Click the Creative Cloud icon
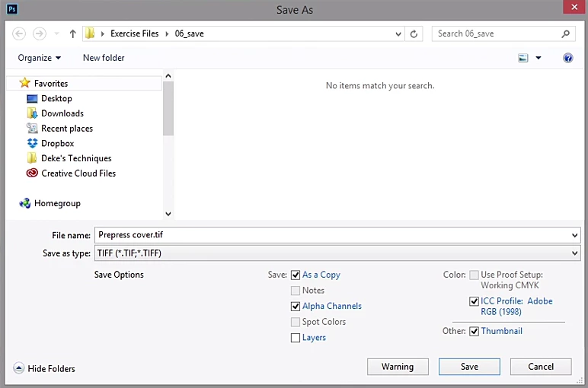 pyautogui.click(x=32, y=173)
